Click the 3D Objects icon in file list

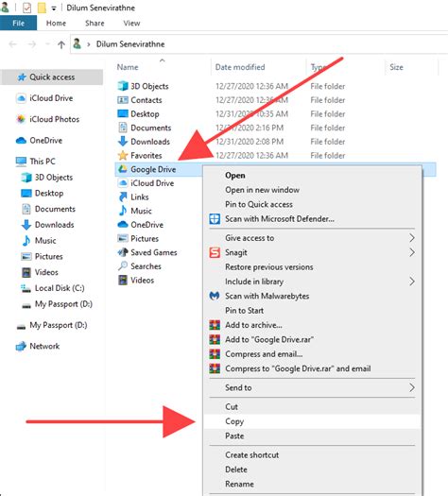[x=123, y=86]
